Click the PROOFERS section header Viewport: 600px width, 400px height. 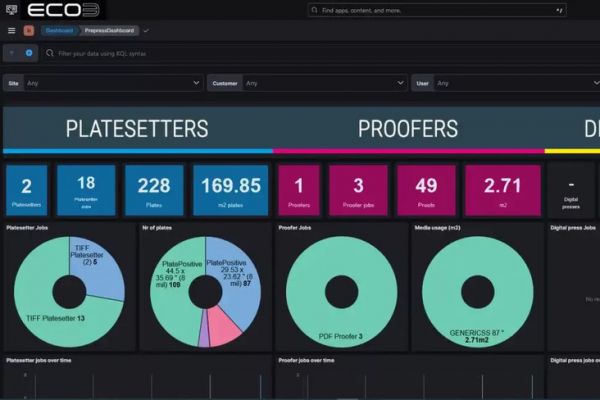click(x=408, y=129)
